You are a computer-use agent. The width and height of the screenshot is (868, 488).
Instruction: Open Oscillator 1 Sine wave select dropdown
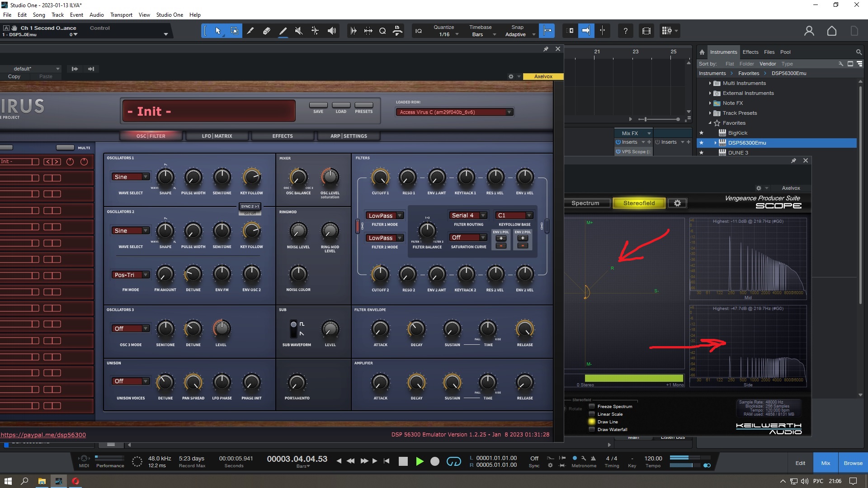131,177
